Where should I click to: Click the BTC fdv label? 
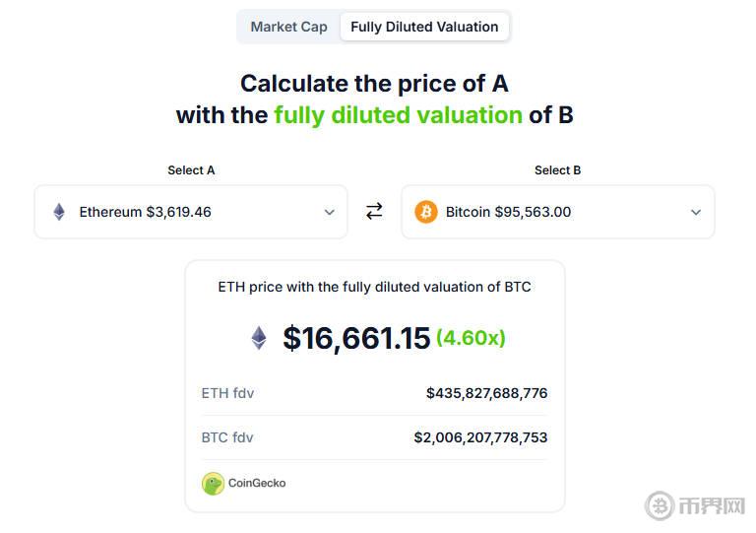pyautogui.click(x=227, y=437)
